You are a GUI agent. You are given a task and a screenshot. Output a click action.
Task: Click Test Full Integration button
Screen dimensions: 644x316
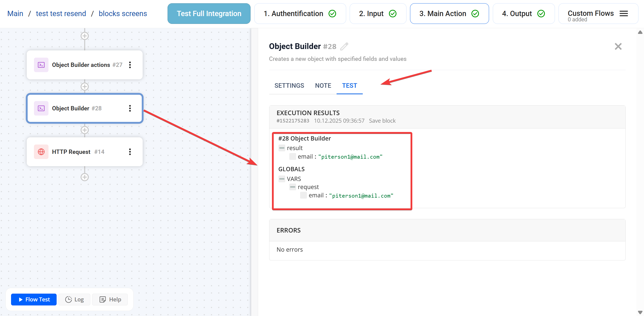tap(209, 14)
